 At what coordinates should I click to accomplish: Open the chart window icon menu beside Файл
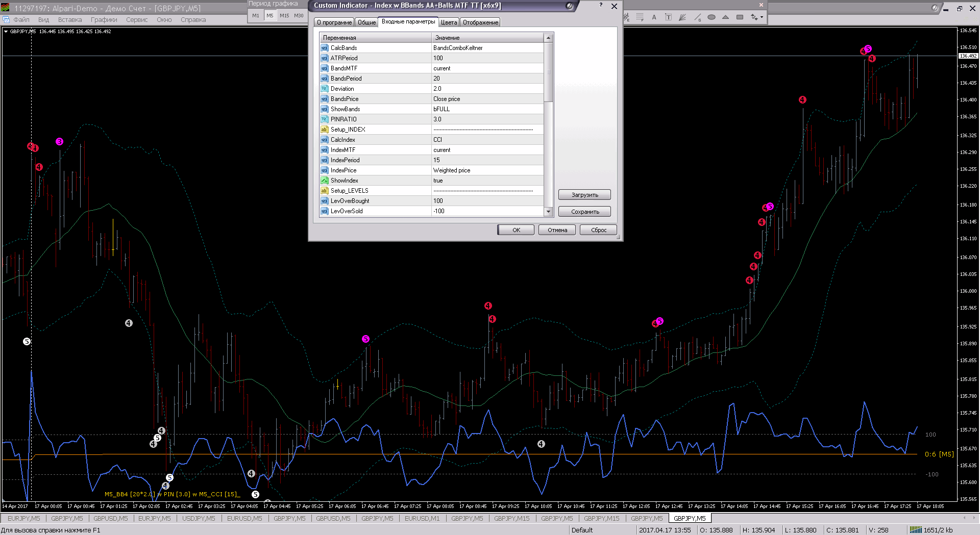click(6, 20)
